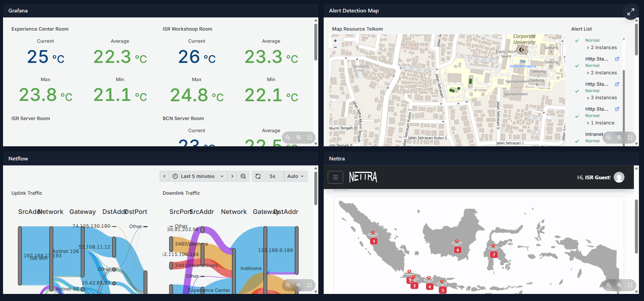Expand 2 instances under the first Http Sta... alert
This screenshot has height=301, width=644.
[602, 73]
